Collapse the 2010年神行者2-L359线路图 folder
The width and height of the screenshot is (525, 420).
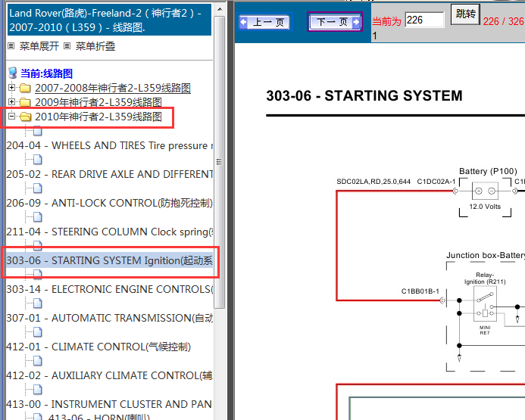(x=11, y=117)
